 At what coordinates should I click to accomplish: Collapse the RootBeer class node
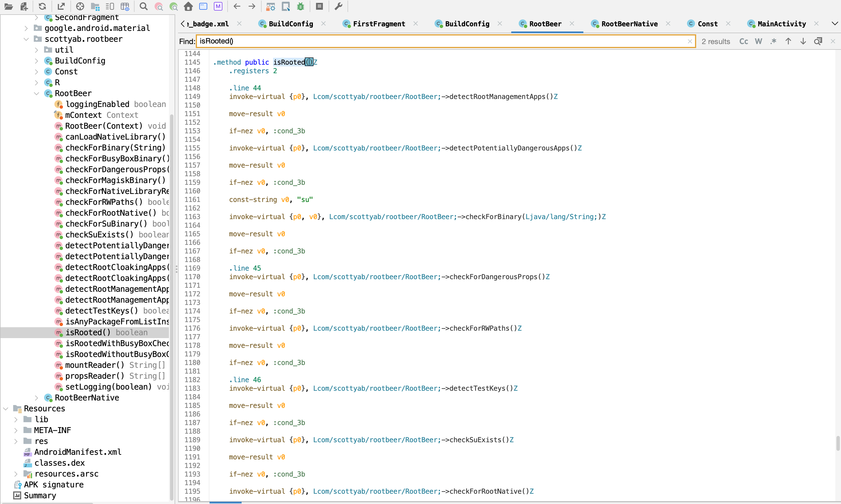[x=36, y=94]
